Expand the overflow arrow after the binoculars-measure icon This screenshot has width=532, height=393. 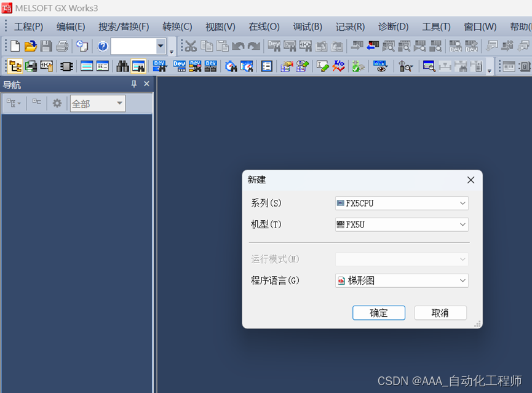click(x=489, y=71)
